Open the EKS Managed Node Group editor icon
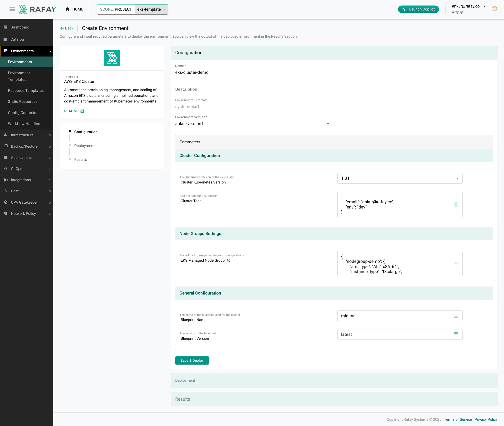The image size is (504, 426). coord(456,264)
